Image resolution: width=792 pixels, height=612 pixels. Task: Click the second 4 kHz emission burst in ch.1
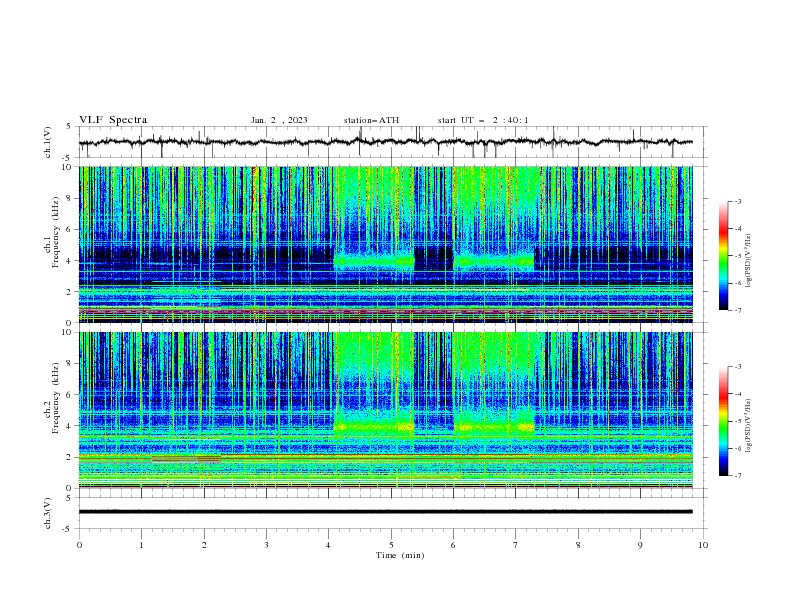coord(493,261)
